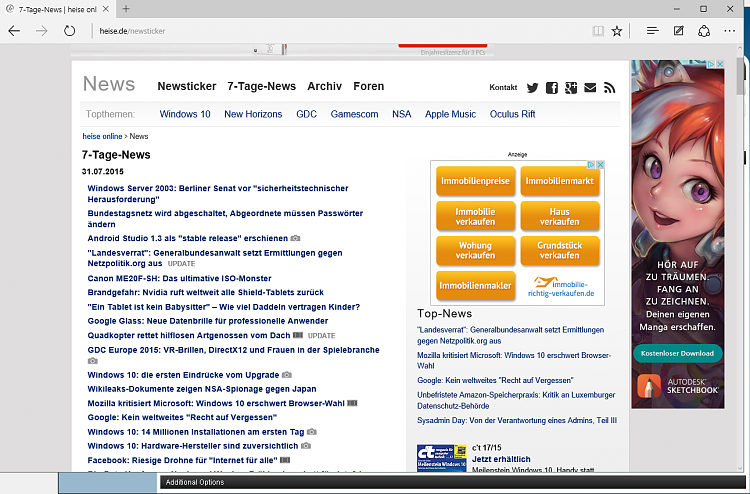Viewport: 750px width, 494px height.
Task: Open Top-News Sysadmin Day article
Action: (517, 420)
